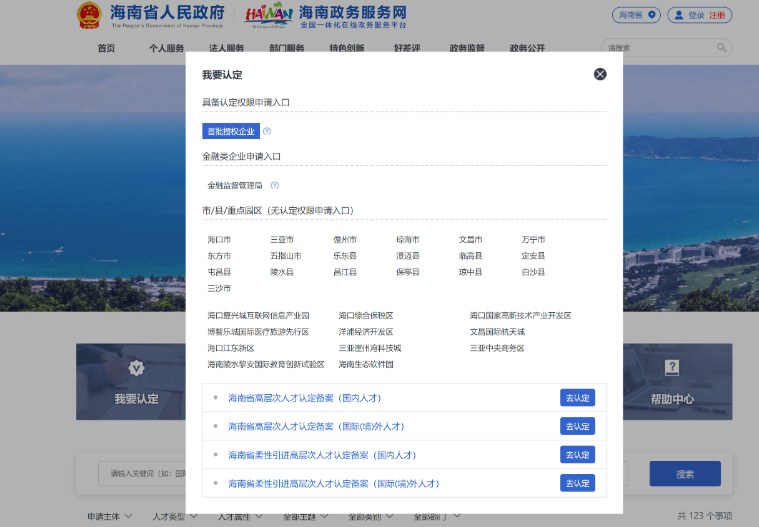Click the 帮助中心 question mark icon
This screenshot has height=527, width=759.
[x=672, y=368]
